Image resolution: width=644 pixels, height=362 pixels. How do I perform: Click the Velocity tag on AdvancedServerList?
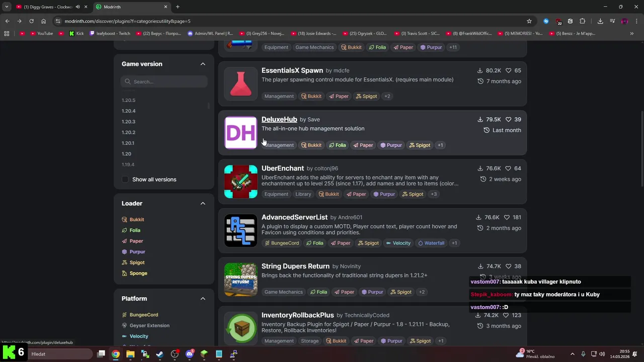398,243
